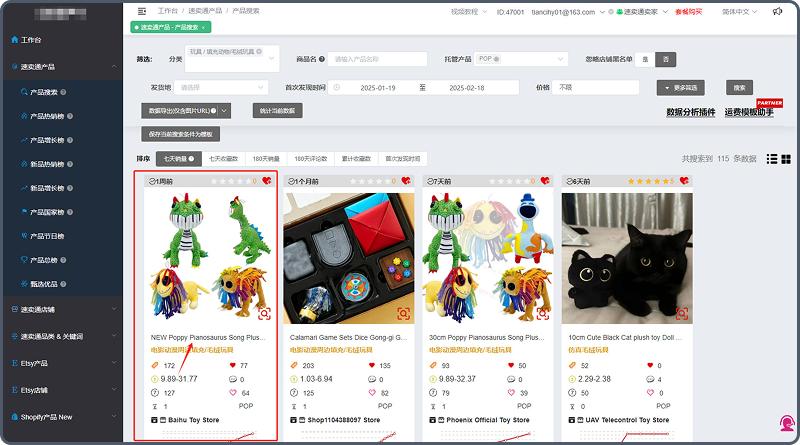
Task: Sort by 累计收藏数 tab
Action: click(356, 159)
